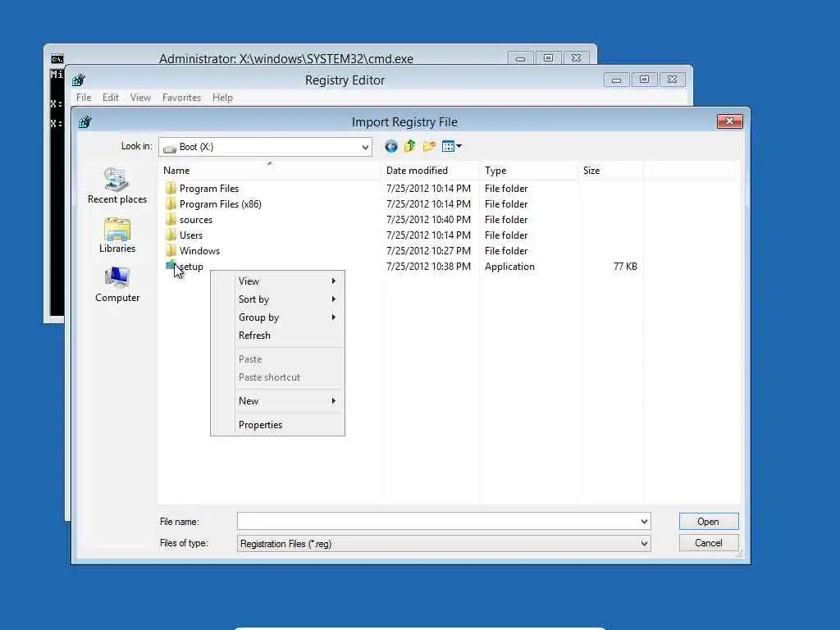Open View menu in Registry Editor
The image size is (840, 630).
tap(140, 98)
